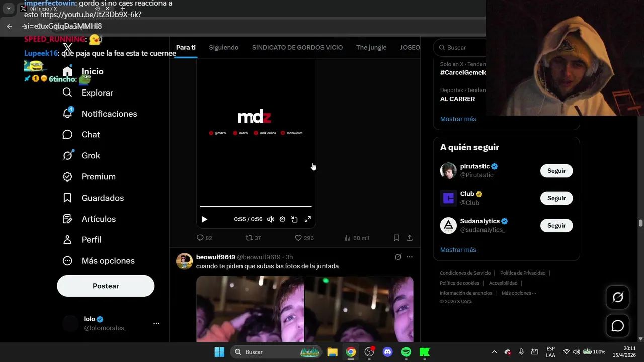Open floating Grok button
Image resolution: width=644 pixels, height=362 pixels.
[617, 298]
